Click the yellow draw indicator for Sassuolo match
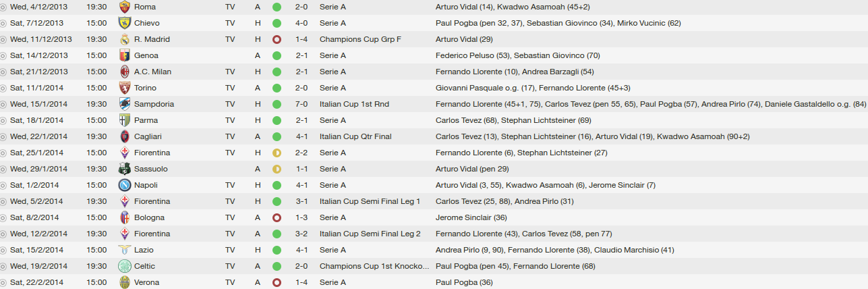Image resolution: width=868 pixels, height=289 pixels. pyautogui.click(x=277, y=169)
